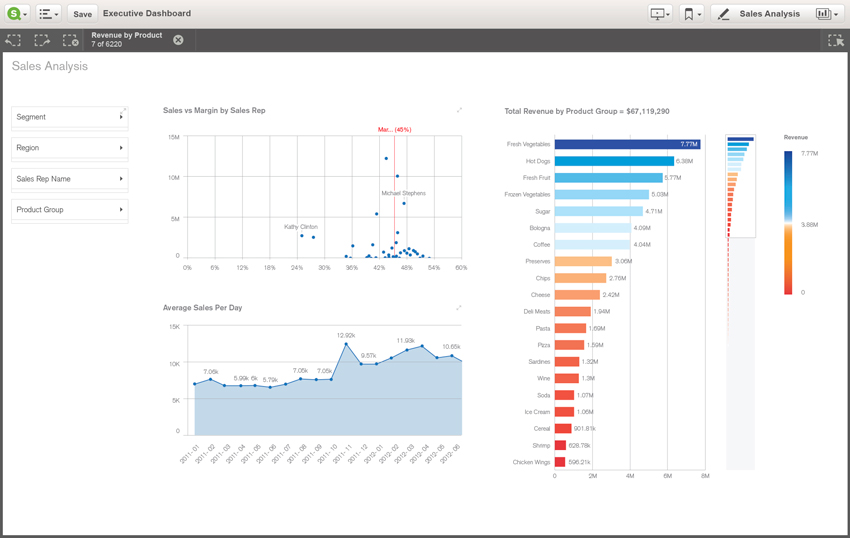
Task: Open the global list menu
Action: coord(49,14)
